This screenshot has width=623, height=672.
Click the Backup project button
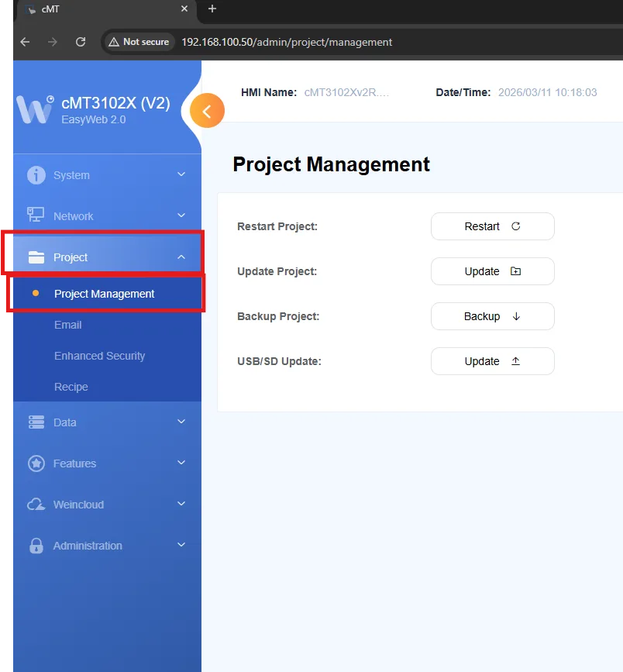(493, 316)
